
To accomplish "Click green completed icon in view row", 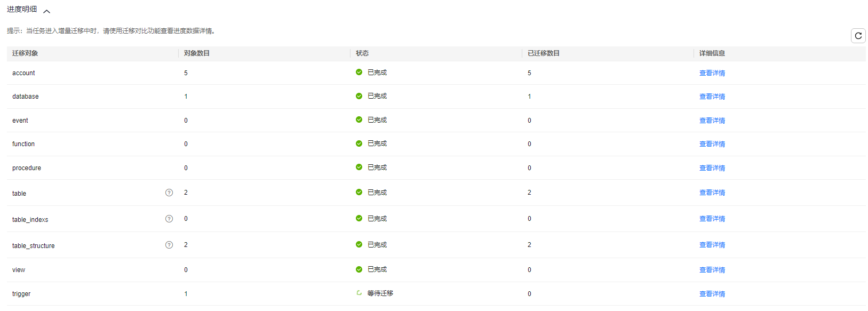I will click(359, 269).
